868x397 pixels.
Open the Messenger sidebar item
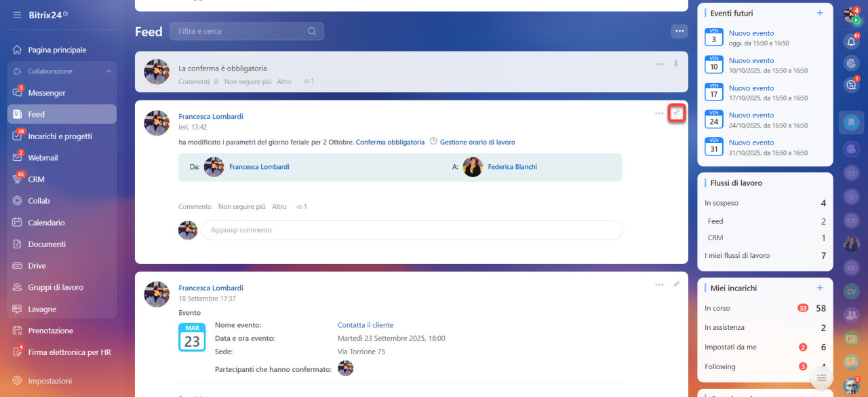click(46, 93)
